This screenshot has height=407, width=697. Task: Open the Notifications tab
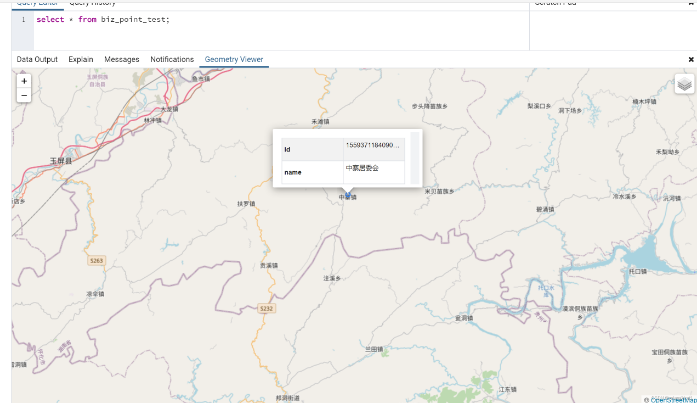tap(172, 60)
